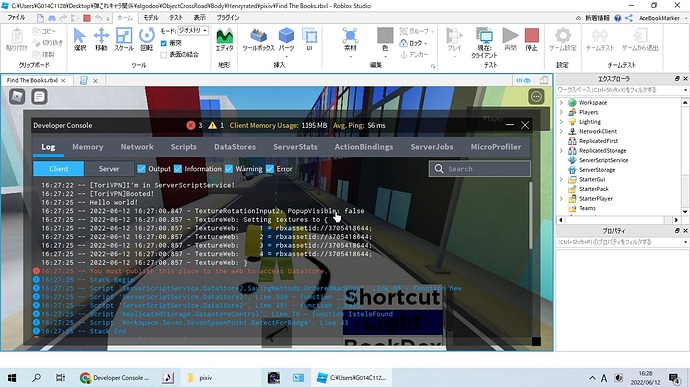This screenshot has width=690, height=387.
Task: Uncheck the Output log filter
Action: click(x=141, y=169)
